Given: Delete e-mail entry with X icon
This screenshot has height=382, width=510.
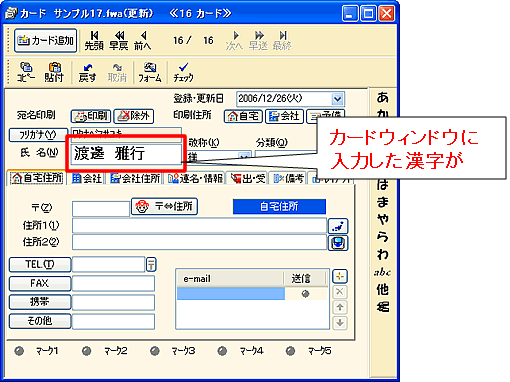Looking at the screenshot, I should coord(340,292).
